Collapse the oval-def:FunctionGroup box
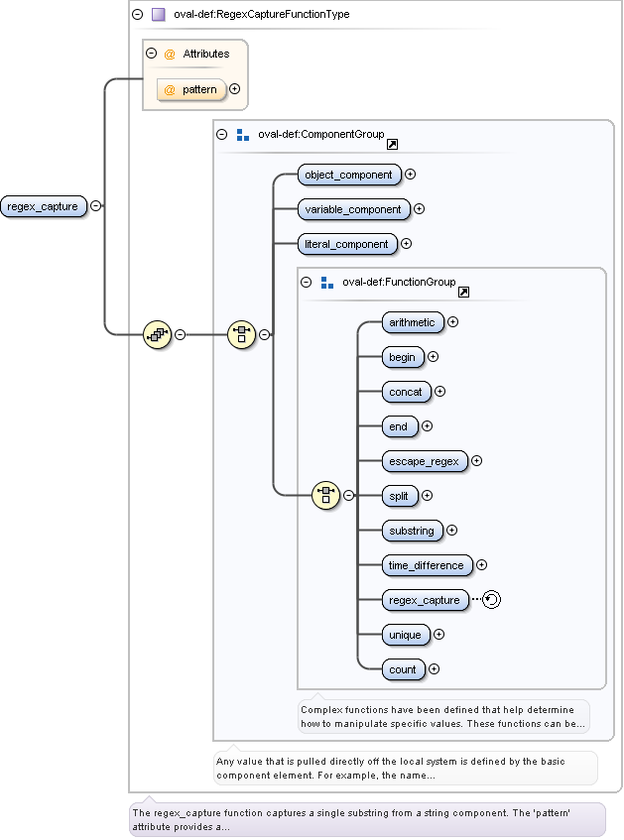The height and width of the screenshot is (840, 624). (307, 282)
